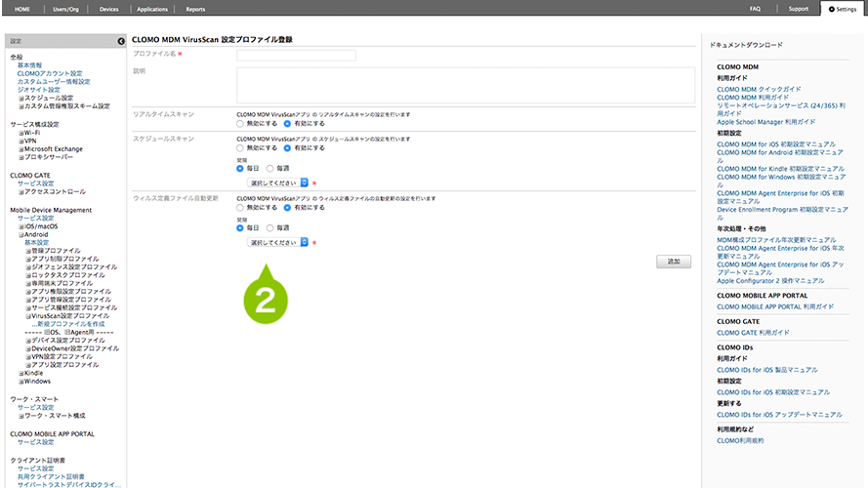Open the Apple School Manager 利用ガイド link
The image size is (868, 488).
click(x=766, y=122)
